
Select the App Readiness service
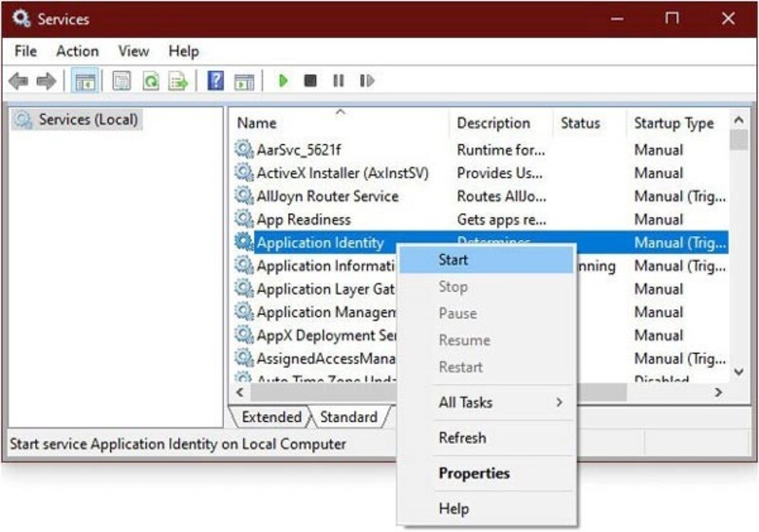[x=304, y=220]
